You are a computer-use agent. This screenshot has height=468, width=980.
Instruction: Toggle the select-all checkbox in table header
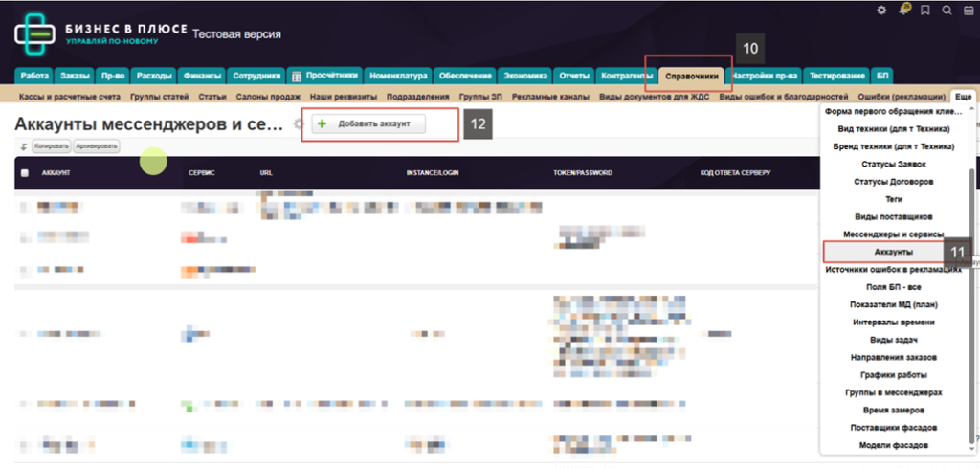tap(25, 173)
